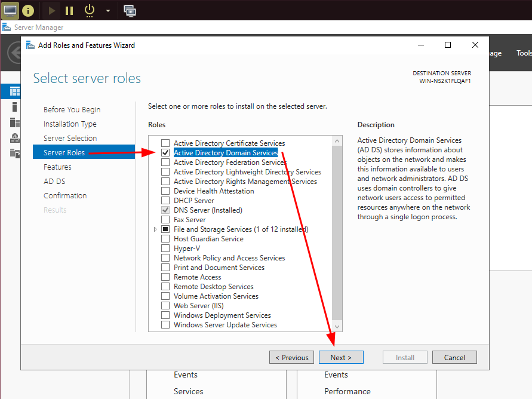Open the VM info icon
The image size is (532, 399).
(28, 11)
